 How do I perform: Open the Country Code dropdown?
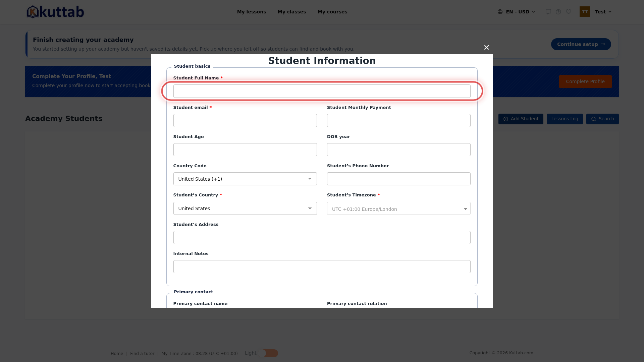click(245, 179)
